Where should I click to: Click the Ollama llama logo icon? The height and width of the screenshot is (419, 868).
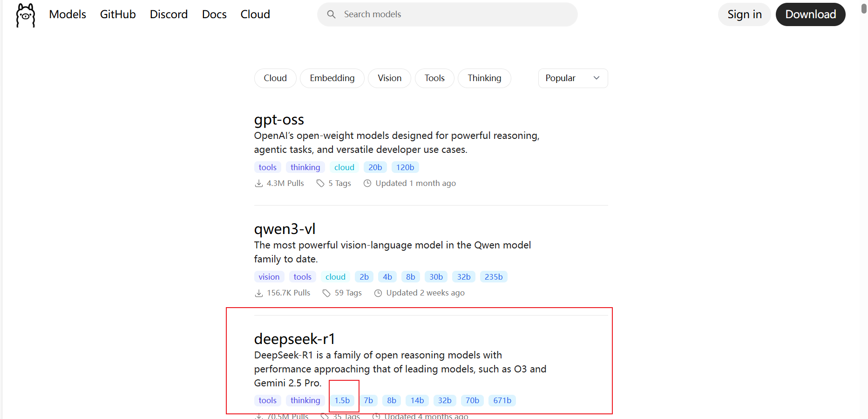(26, 15)
